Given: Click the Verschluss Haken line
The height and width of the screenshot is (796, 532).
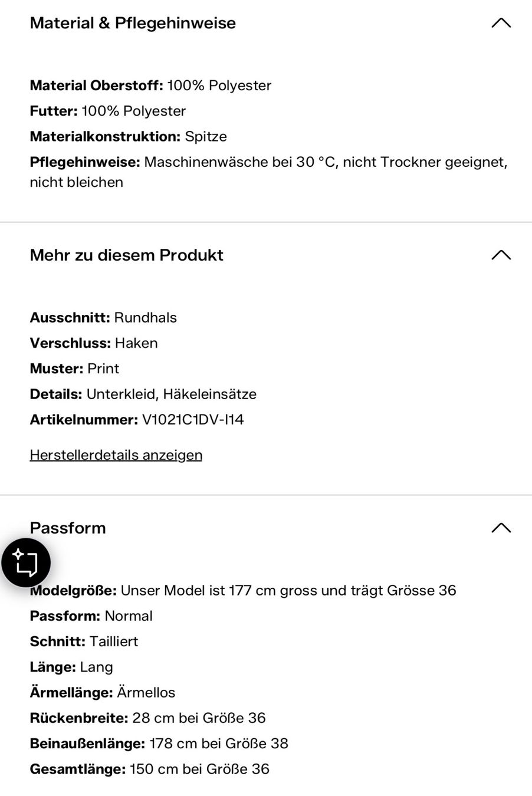Looking at the screenshot, I should click(x=94, y=343).
